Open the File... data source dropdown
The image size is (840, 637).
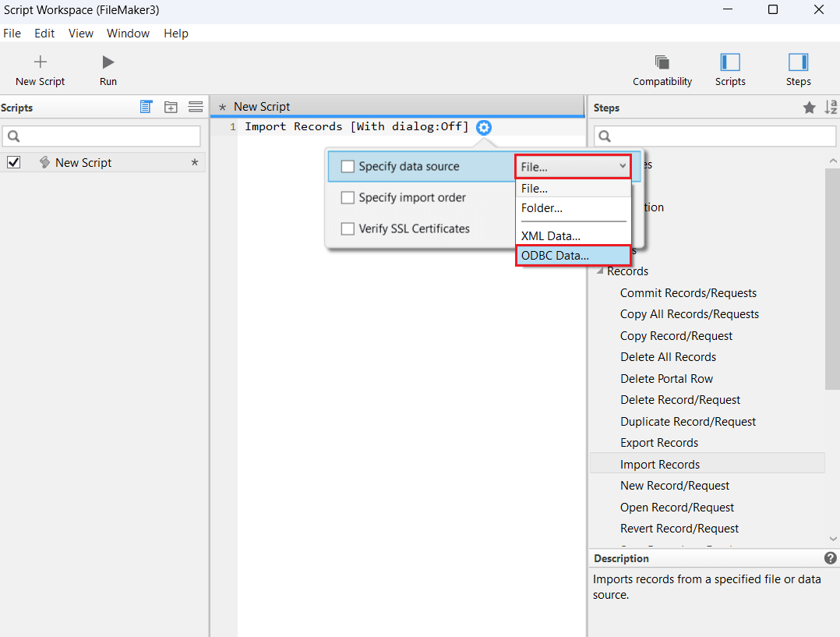pyautogui.click(x=573, y=166)
